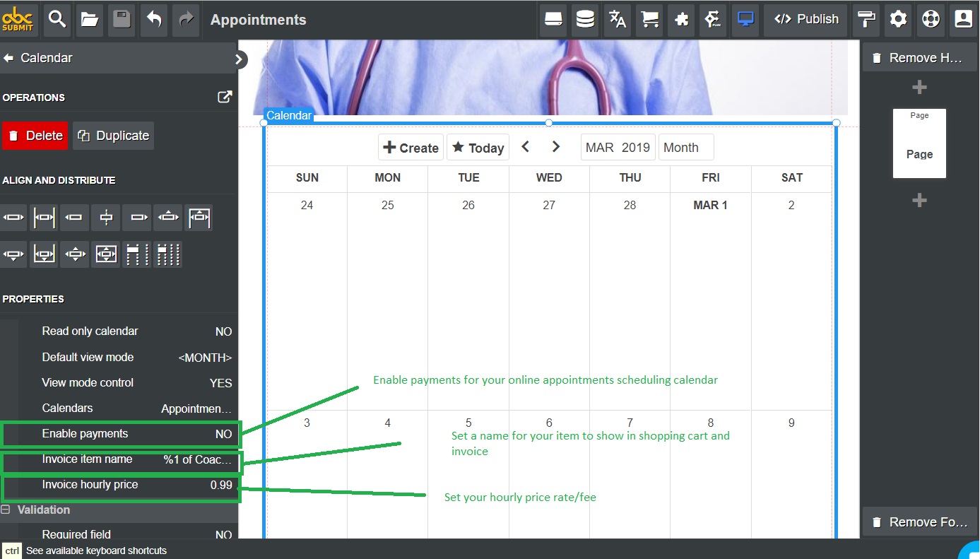The width and height of the screenshot is (980, 559).
Task: Click the search magnifier icon in top toolbar
Action: (56, 19)
